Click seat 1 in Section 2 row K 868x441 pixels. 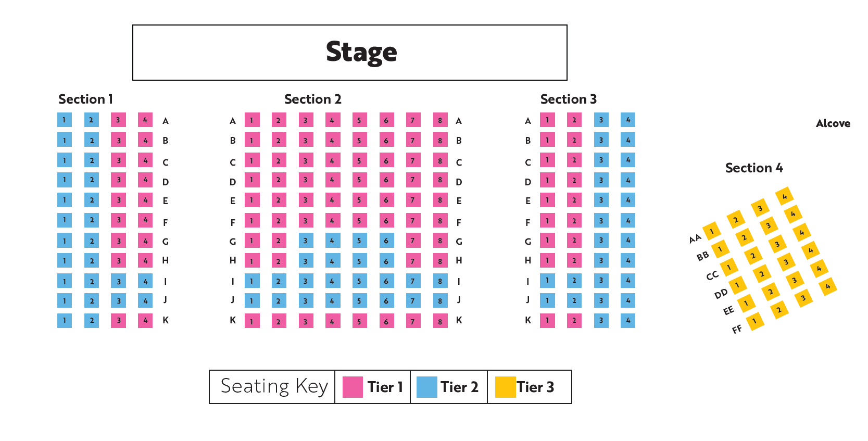(x=252, y=321)
